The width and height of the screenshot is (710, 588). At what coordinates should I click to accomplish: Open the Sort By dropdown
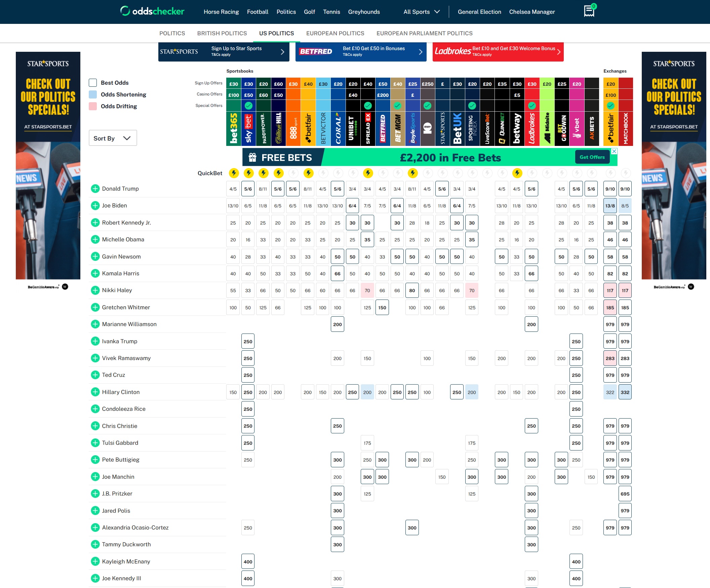pos(113,138)
